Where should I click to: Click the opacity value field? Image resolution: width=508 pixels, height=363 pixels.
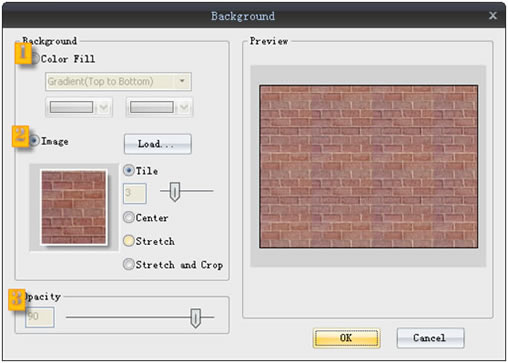[x=40, y=317]
